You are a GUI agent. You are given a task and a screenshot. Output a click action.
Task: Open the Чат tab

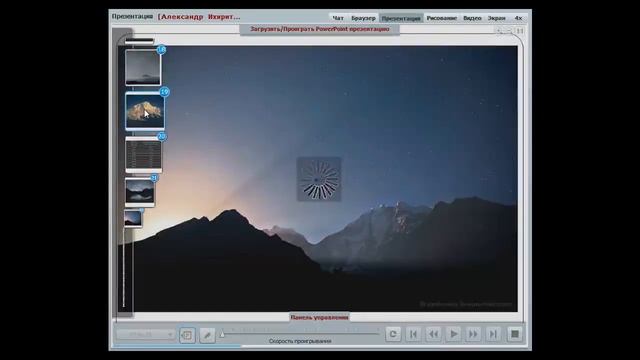click(338, 18)
